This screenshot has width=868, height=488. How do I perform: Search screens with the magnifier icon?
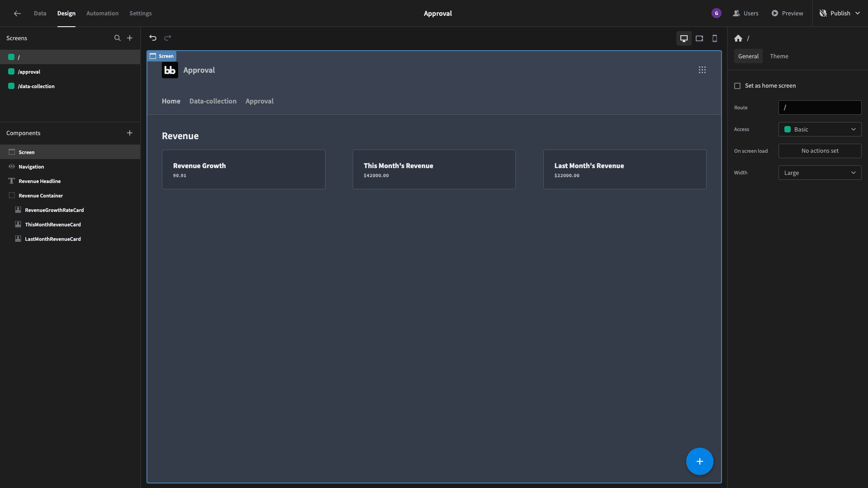click(118, 38)
